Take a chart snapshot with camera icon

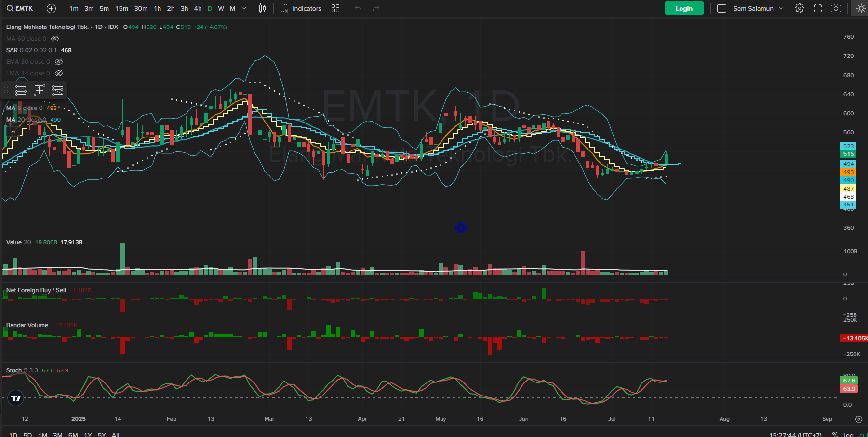(836, 8)
